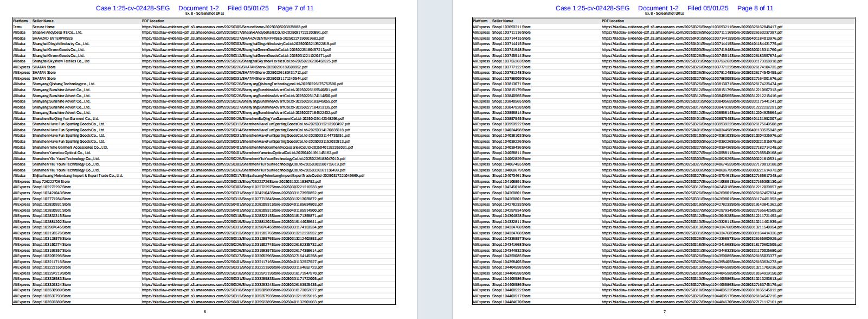Open Shijiazhuang Meienbang Import & Export URL
868x319 pixels.
tap(253, 176)
